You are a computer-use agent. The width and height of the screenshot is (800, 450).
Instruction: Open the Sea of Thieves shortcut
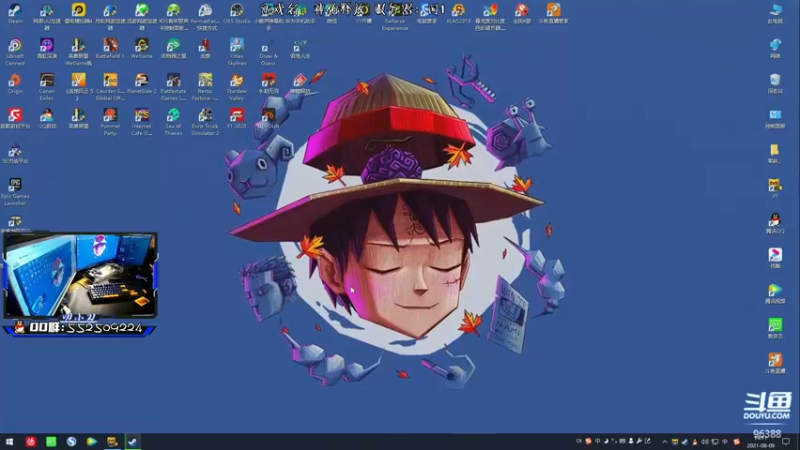click(173, 121)
